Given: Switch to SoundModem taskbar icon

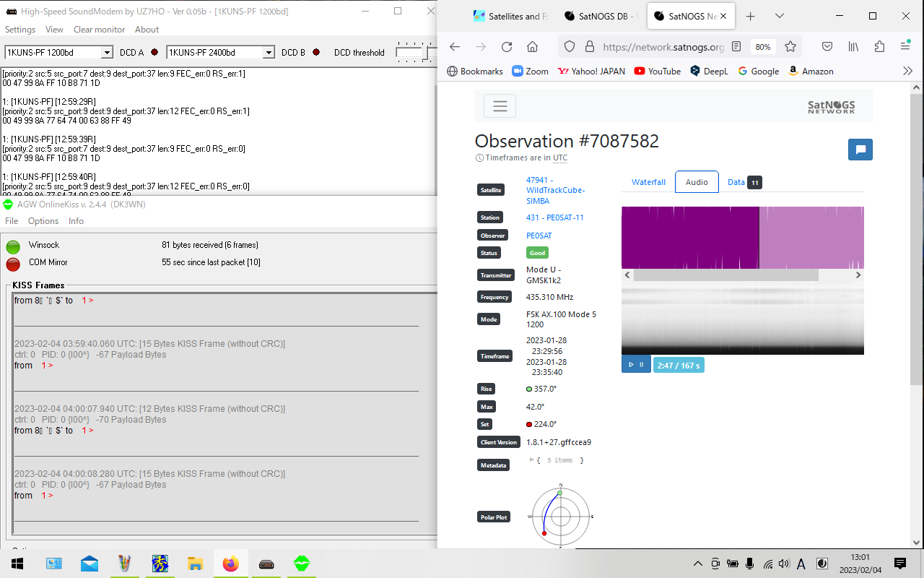Looking at the screenshot, I should point(266,564).
